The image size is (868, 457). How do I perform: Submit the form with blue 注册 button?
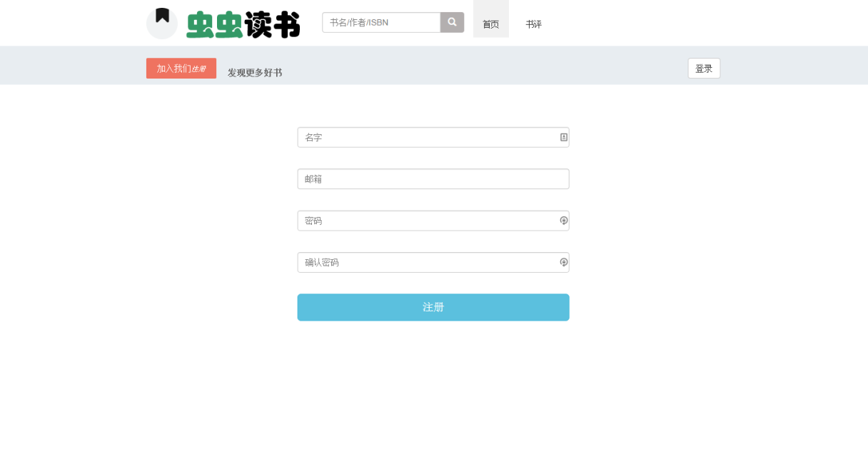pos(433,307)
